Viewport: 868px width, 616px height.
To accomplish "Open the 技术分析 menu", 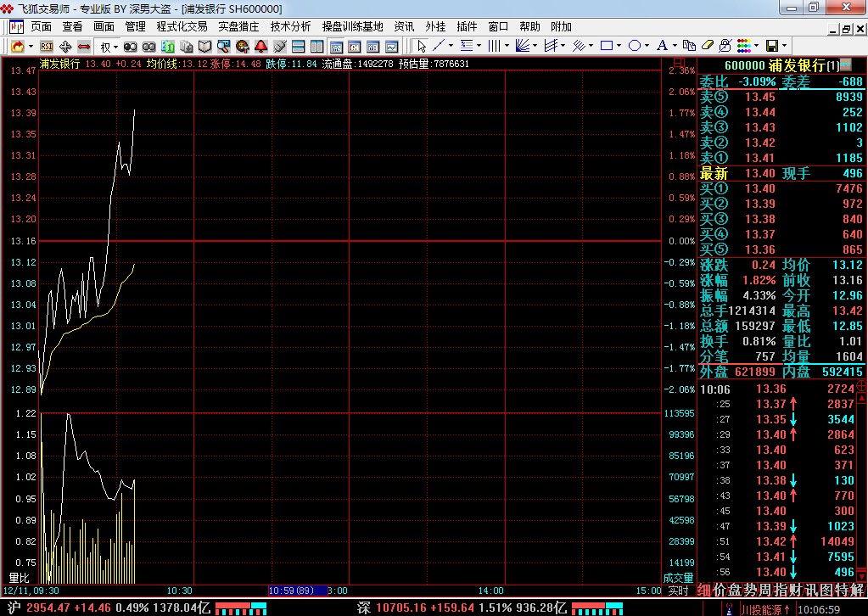I will coord(291,26).
